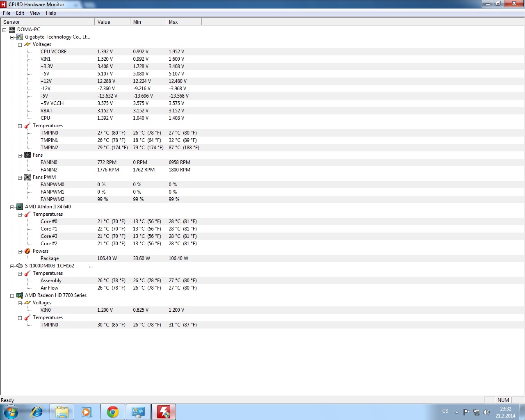Collapse the Fans PWM group
Screen dimensions: 525x420
tap(20, 177)
